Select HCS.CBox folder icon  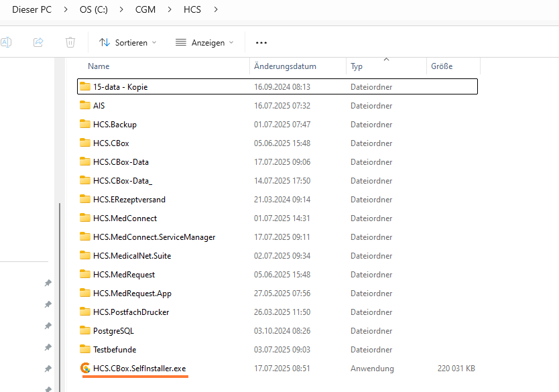(x=85, y=143)
